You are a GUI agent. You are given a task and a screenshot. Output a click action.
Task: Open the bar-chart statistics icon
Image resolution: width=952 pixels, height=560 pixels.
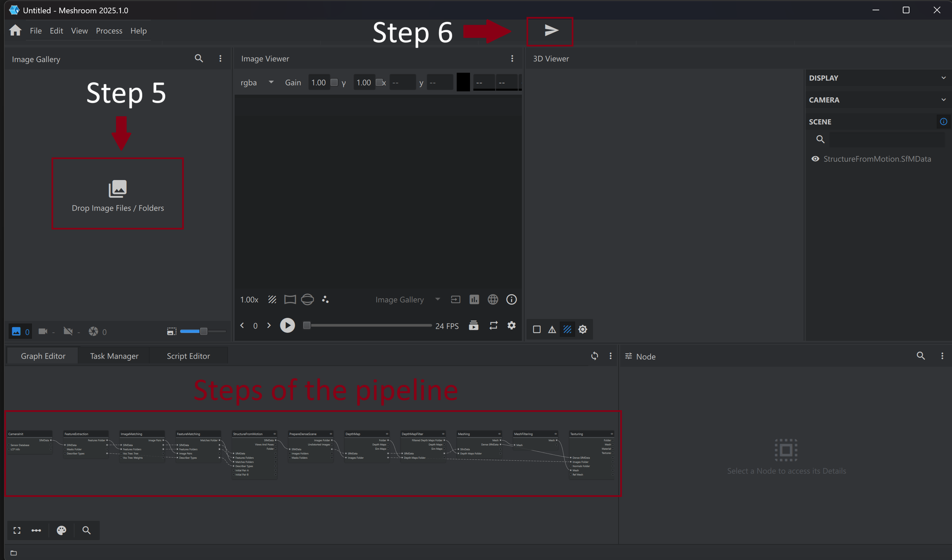[x=474, y=300]
